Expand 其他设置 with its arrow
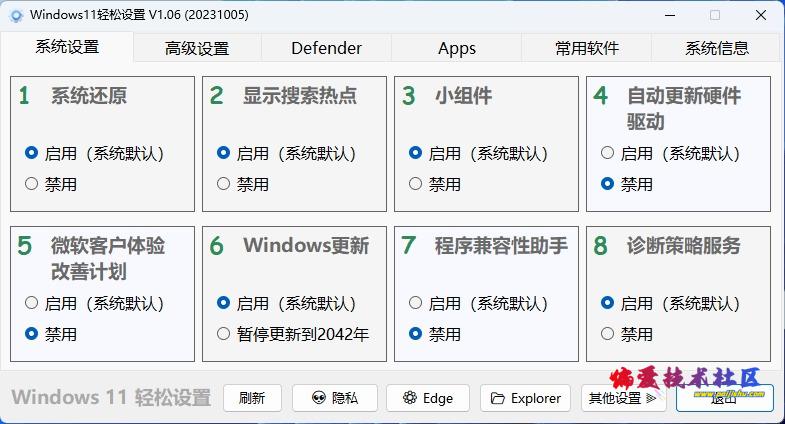The image size is (785, 424). (651, 398)
